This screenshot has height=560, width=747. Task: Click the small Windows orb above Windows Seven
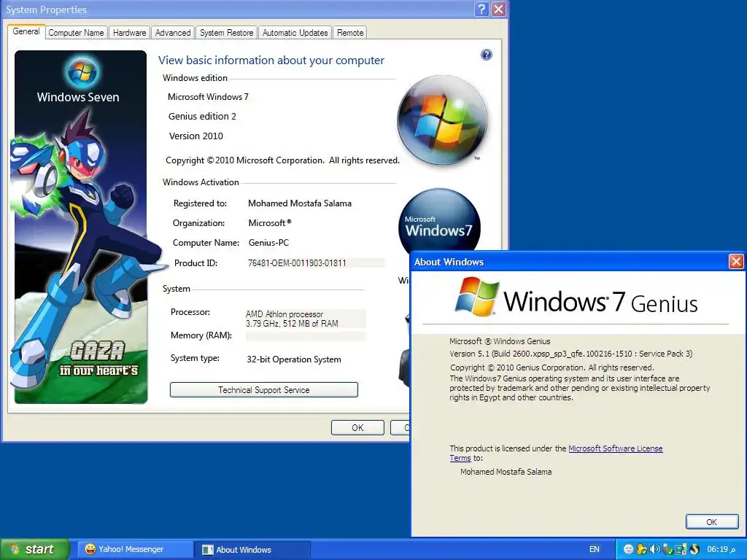[82, 72]
